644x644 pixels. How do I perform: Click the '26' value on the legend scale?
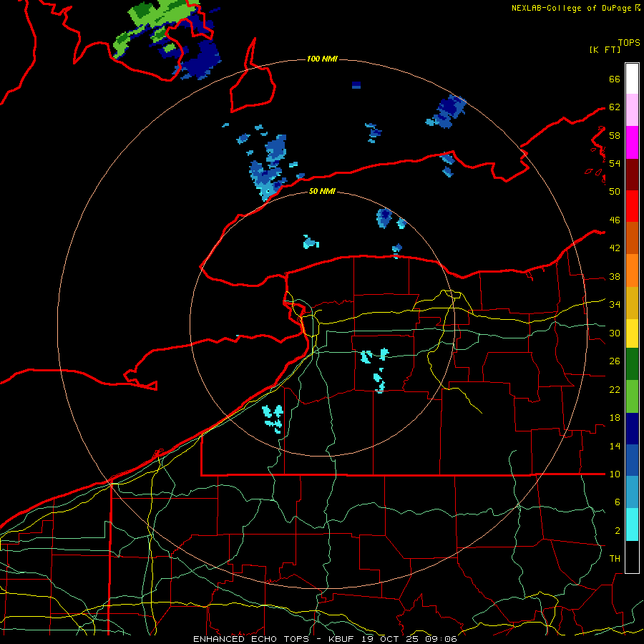click(x=615, y=361)
